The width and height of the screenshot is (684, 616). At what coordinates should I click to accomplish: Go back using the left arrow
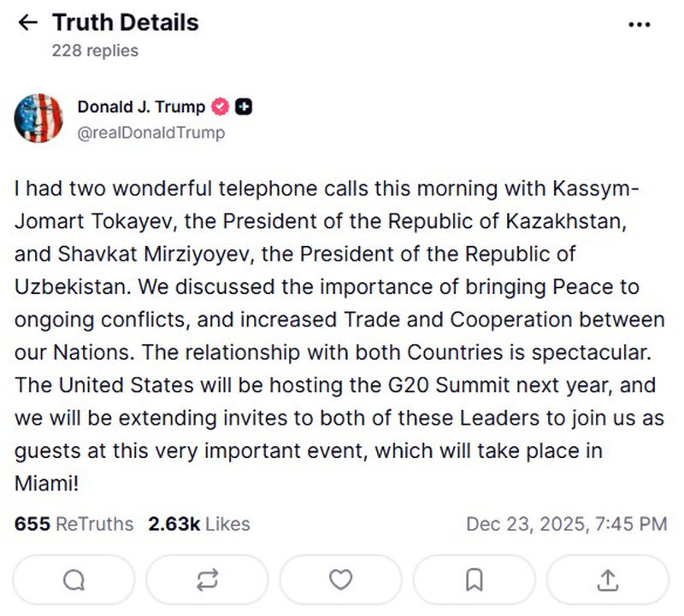tap(28, 22)
